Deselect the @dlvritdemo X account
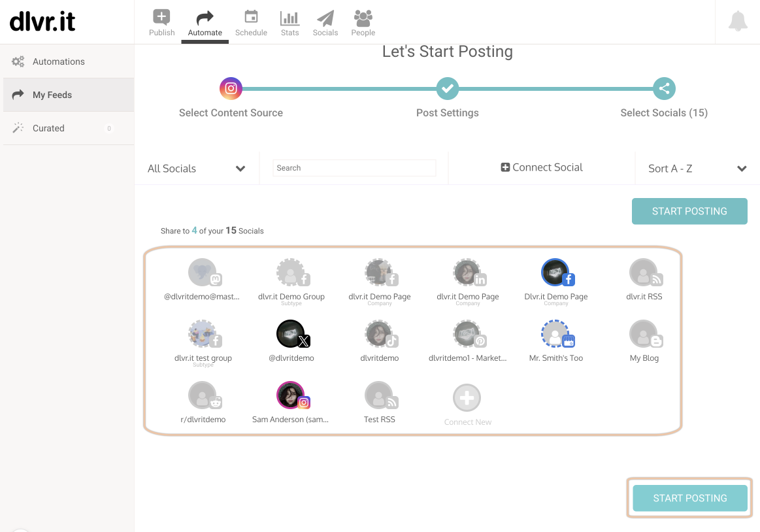The image size is (760, 532). pos(291,334)
